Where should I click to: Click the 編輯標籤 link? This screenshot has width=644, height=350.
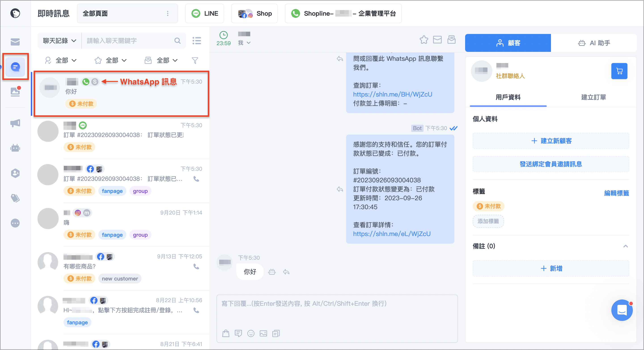click(x=616, y=193)
